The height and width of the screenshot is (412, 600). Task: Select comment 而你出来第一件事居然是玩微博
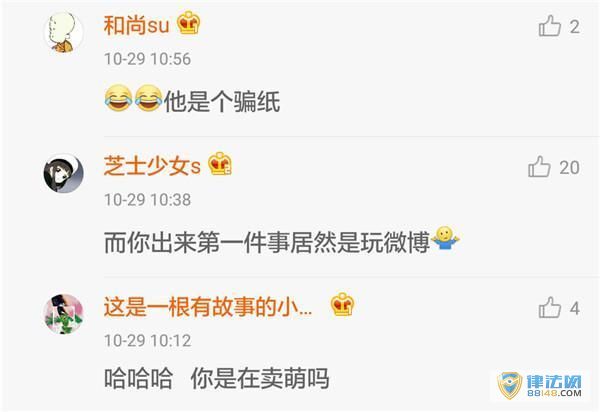(267, 243)
